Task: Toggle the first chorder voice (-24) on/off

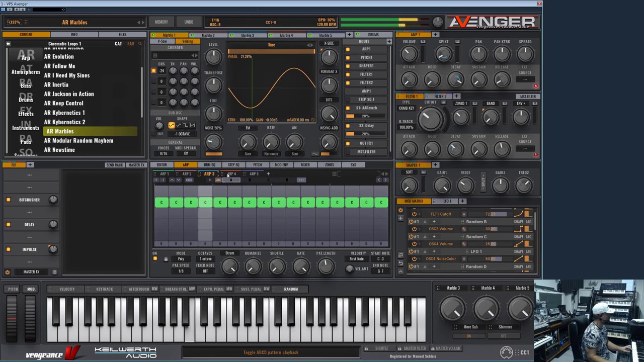Action: [153, 71]
